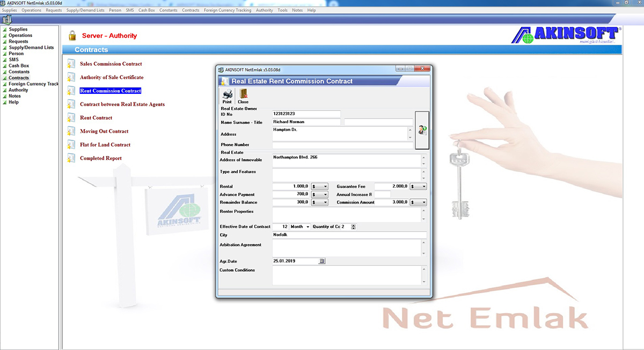Click the City field containing Norfolk
The width and height of the screenshot is (644, 350).
(349, 235)
